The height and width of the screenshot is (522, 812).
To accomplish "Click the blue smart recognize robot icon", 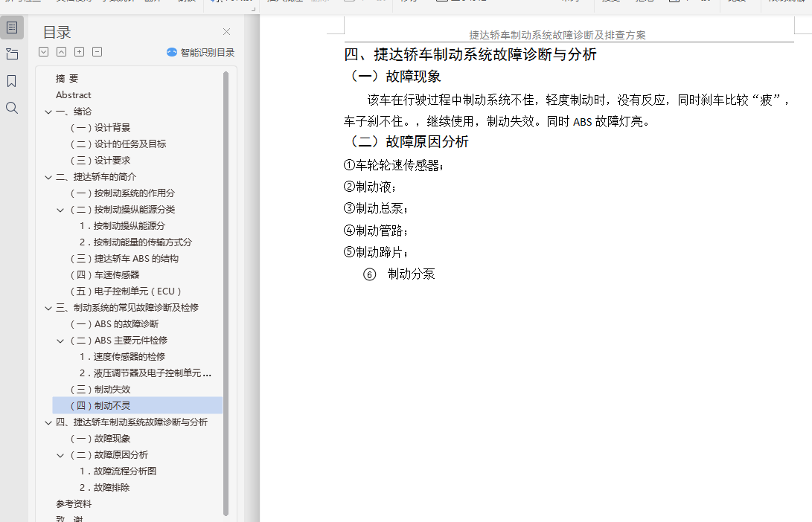I will (x=172, y=52).
